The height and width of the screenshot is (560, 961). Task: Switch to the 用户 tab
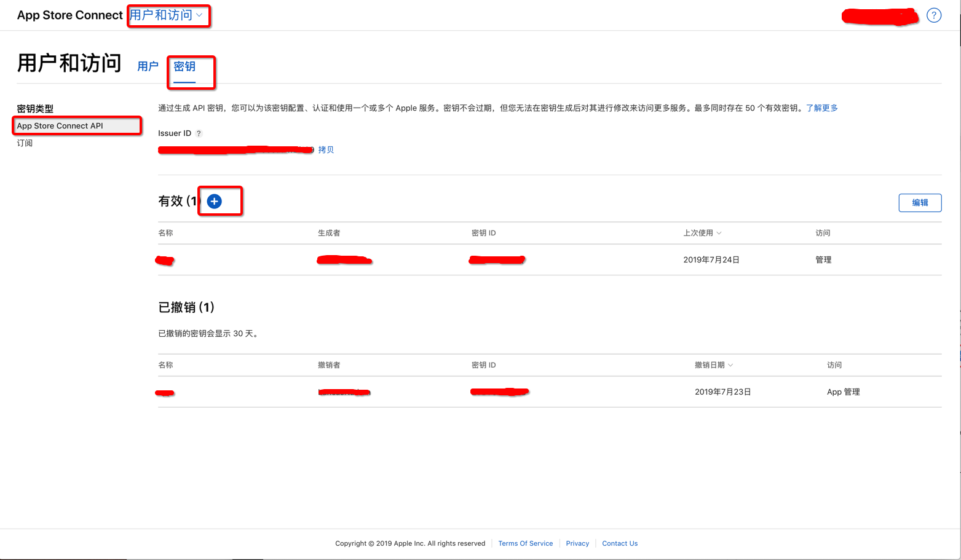coord(148,66)
